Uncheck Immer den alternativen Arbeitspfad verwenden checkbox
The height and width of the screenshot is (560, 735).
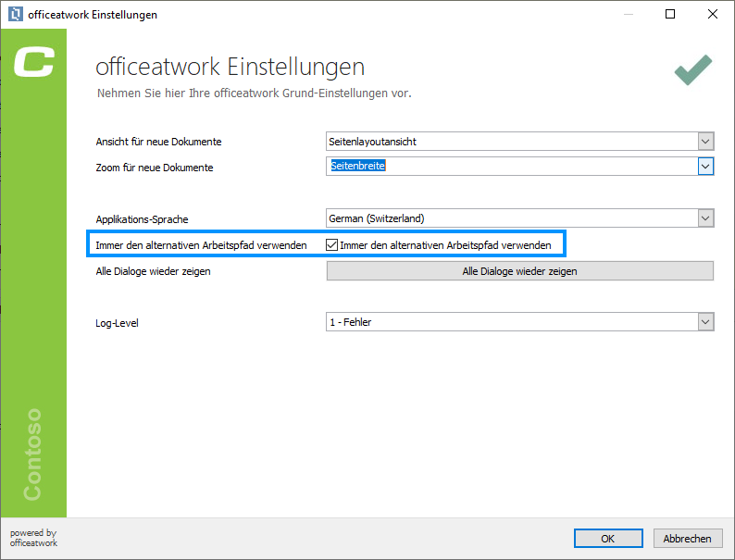tap(332, 244)
